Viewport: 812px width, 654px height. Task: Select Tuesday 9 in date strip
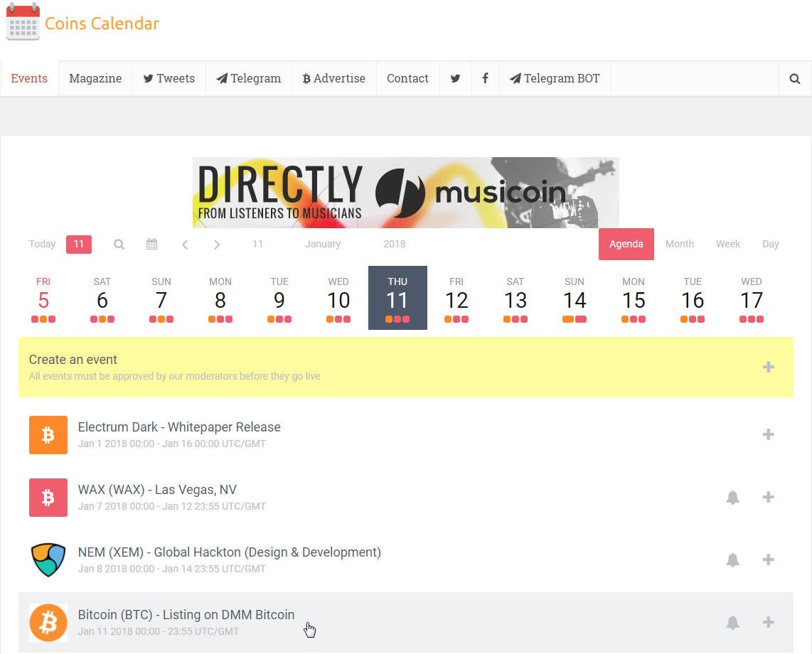tap(279, 298)
